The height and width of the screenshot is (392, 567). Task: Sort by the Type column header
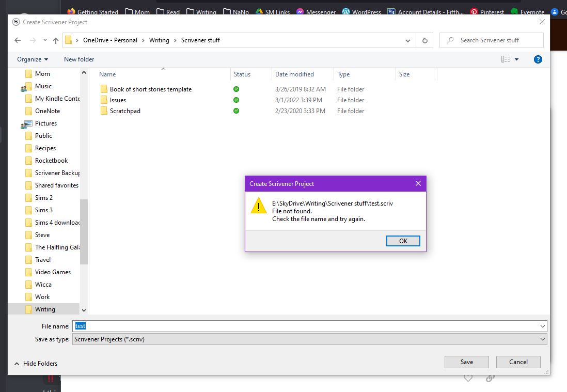coord(343,74)
